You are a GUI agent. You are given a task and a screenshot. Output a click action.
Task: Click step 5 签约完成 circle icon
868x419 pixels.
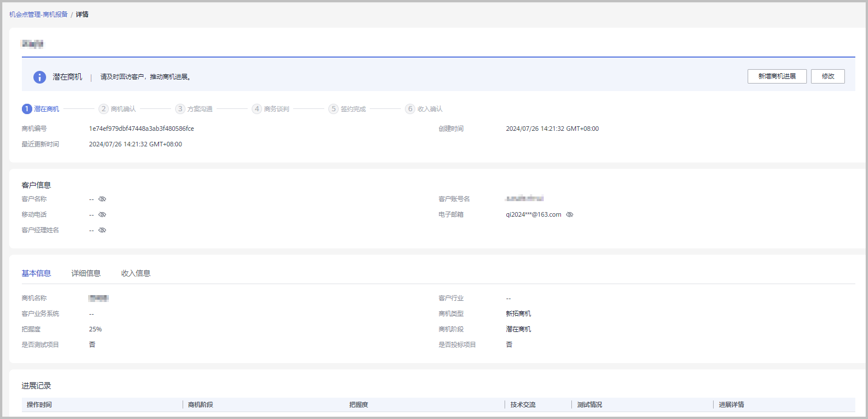coord(333,109)
